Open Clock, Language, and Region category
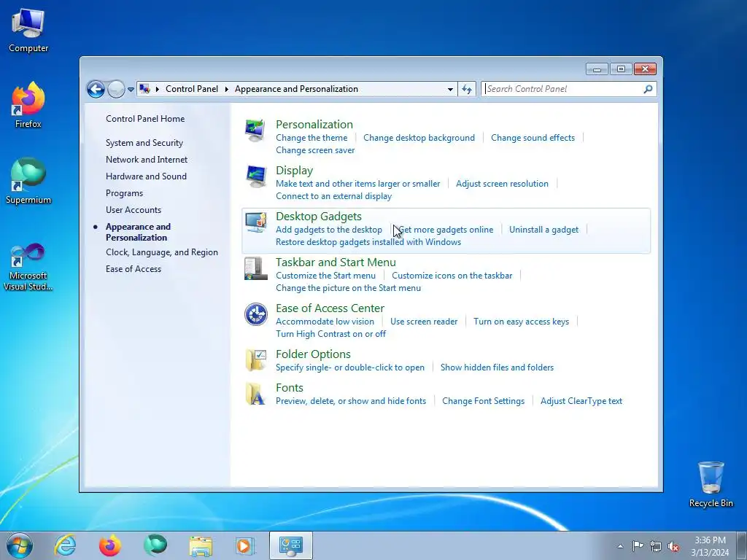Screen dimensions: 747x560 point(162,252)
